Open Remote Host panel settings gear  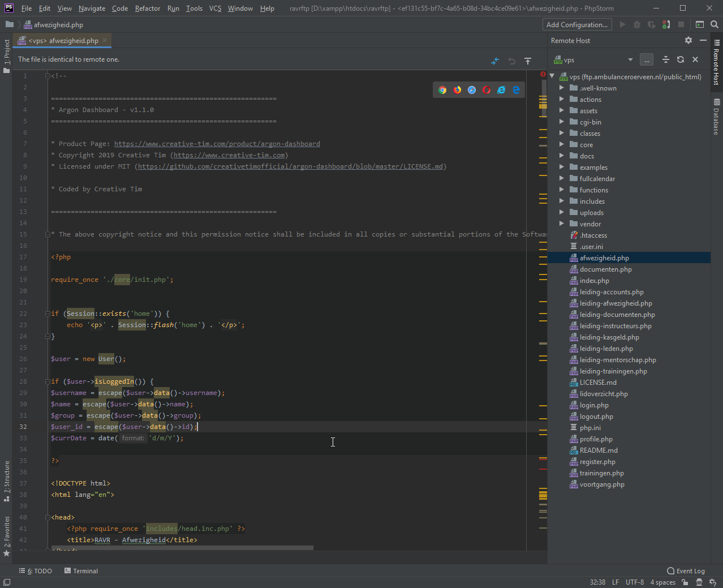688,40
